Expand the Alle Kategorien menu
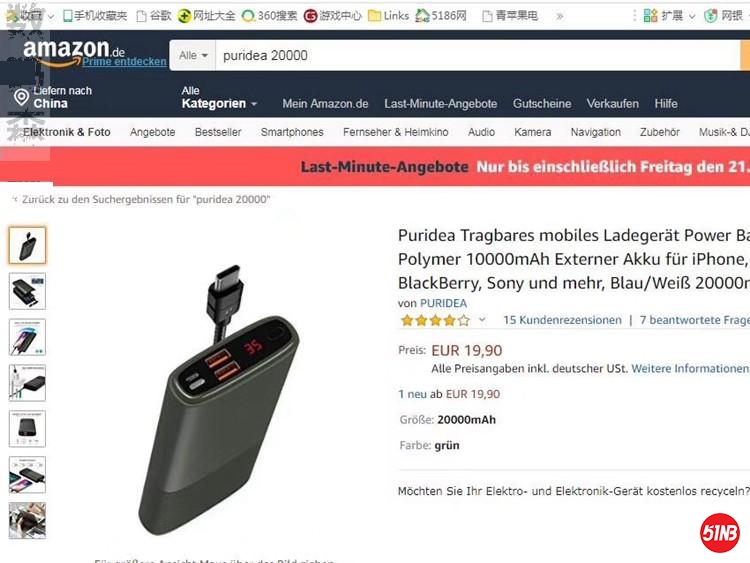750x563 pixels. pyautogui.click(x=219, y=98)
